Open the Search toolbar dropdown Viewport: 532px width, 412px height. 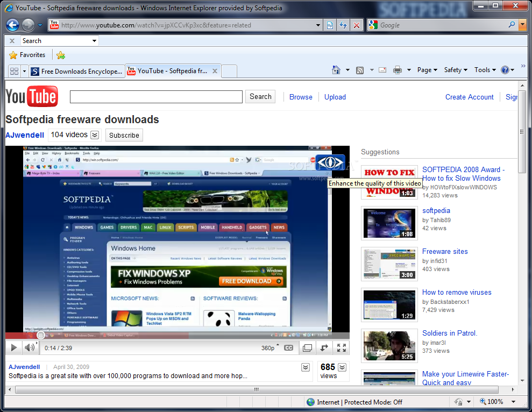point(94,41)
